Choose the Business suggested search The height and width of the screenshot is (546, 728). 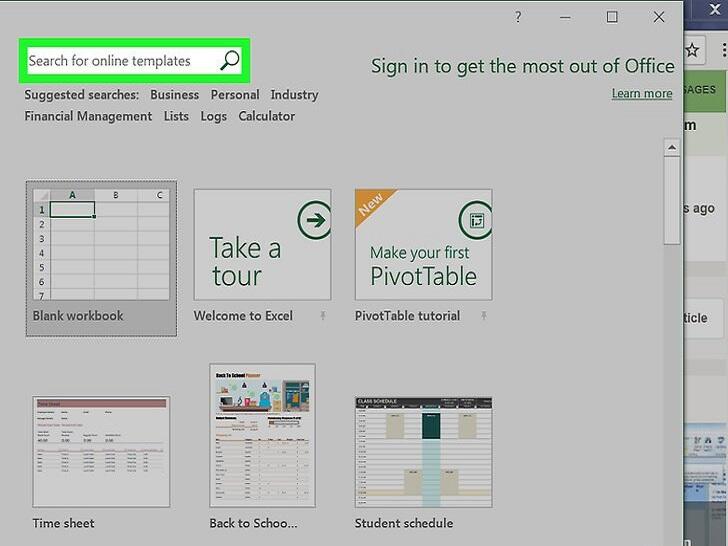tap(175, 95)
